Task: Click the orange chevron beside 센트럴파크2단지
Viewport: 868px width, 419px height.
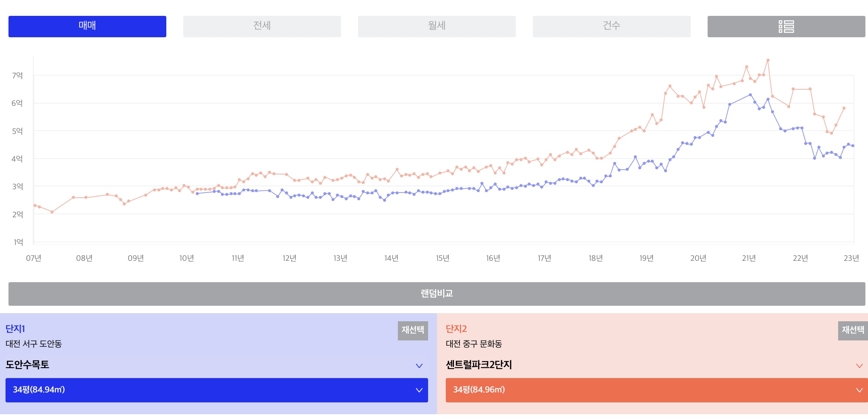Action: pos(859,366)
